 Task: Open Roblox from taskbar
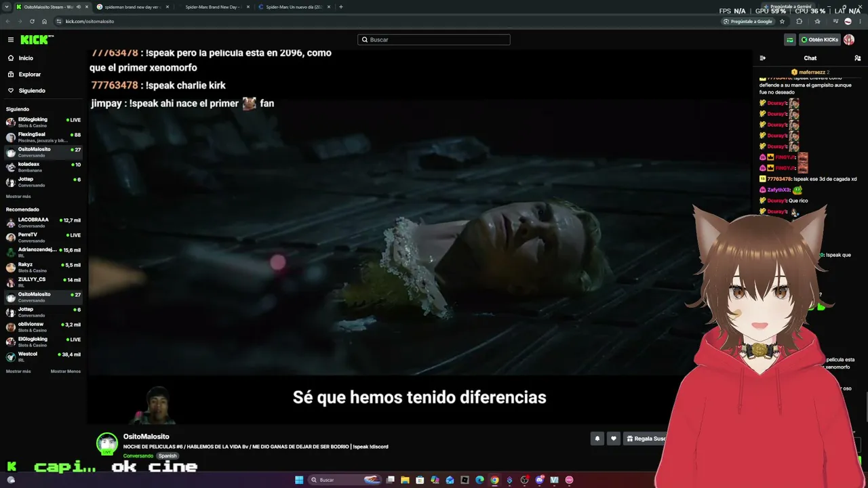point(465,480)
